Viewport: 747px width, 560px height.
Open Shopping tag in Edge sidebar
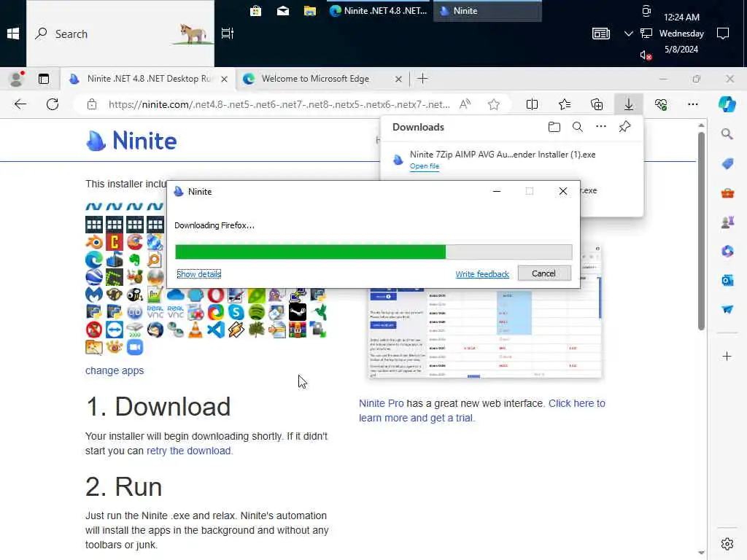[x=727, y=164]
